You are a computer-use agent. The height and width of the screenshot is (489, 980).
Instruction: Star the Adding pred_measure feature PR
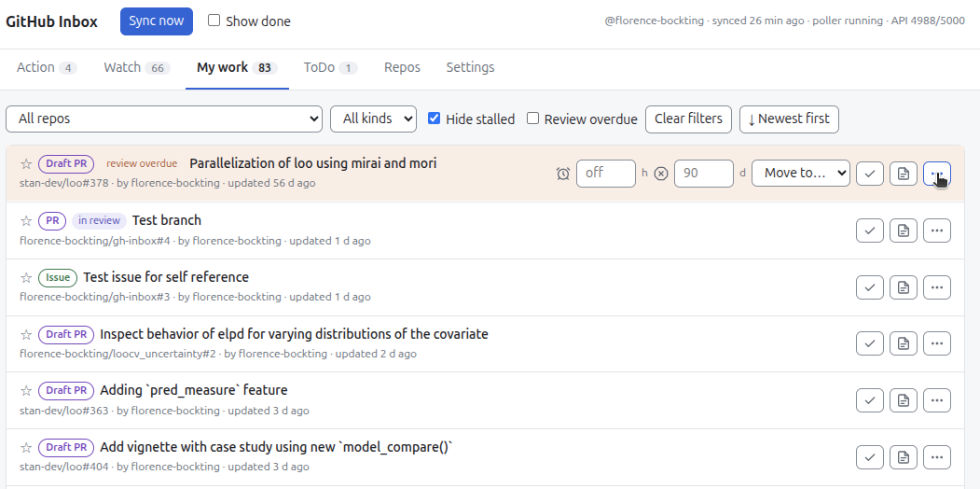point(25,391)
